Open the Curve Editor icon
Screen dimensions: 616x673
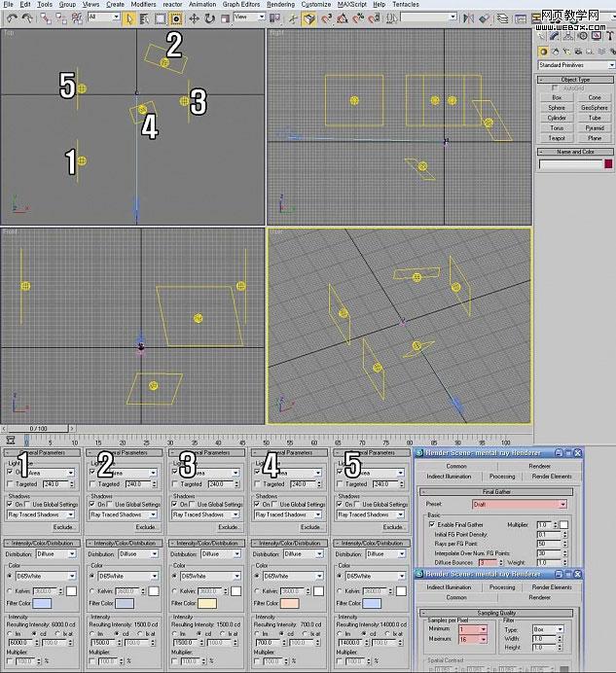pos(521,18)
